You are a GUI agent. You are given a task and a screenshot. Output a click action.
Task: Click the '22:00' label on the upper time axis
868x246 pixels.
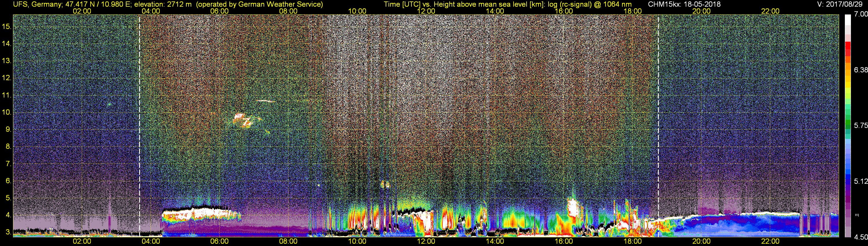[770, 11]
